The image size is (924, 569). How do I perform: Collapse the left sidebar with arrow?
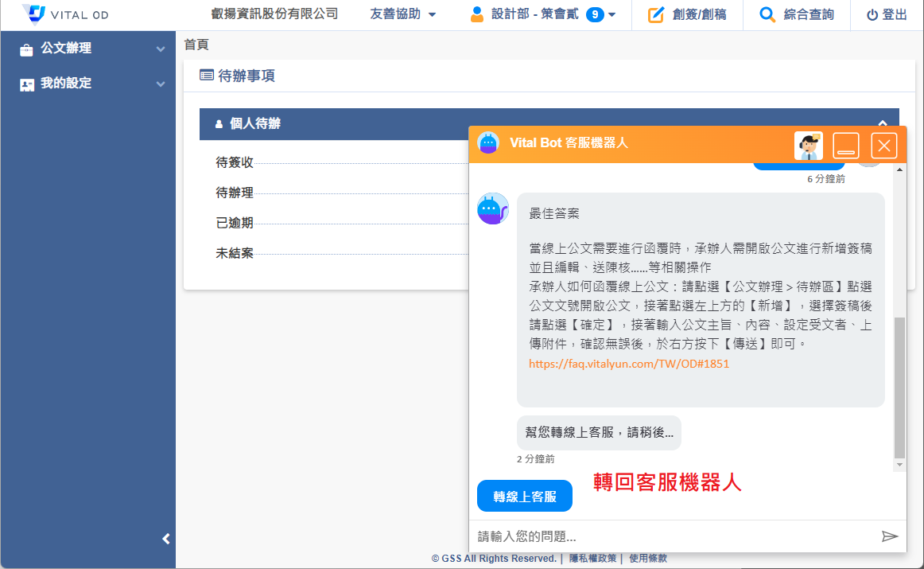click(166, 539)
